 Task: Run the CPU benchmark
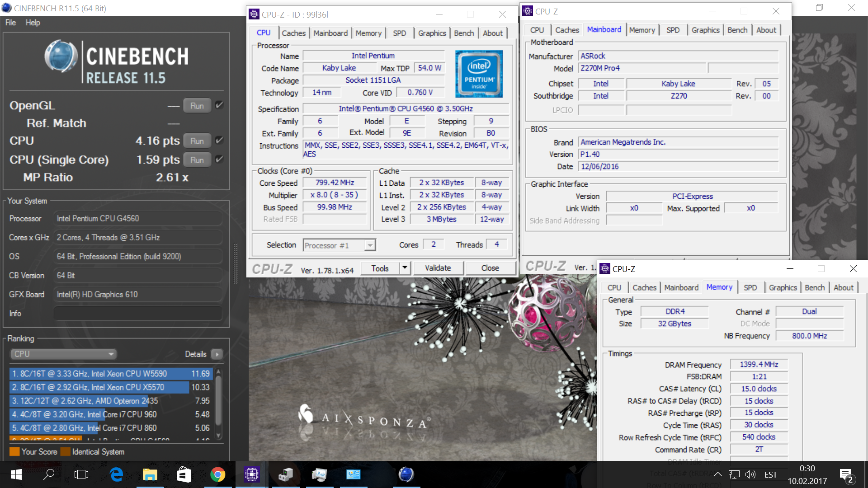coord(197,141)
